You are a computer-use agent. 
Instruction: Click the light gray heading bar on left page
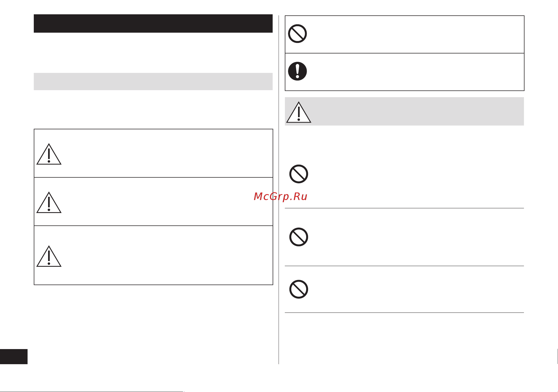click(x=153, y=81)
